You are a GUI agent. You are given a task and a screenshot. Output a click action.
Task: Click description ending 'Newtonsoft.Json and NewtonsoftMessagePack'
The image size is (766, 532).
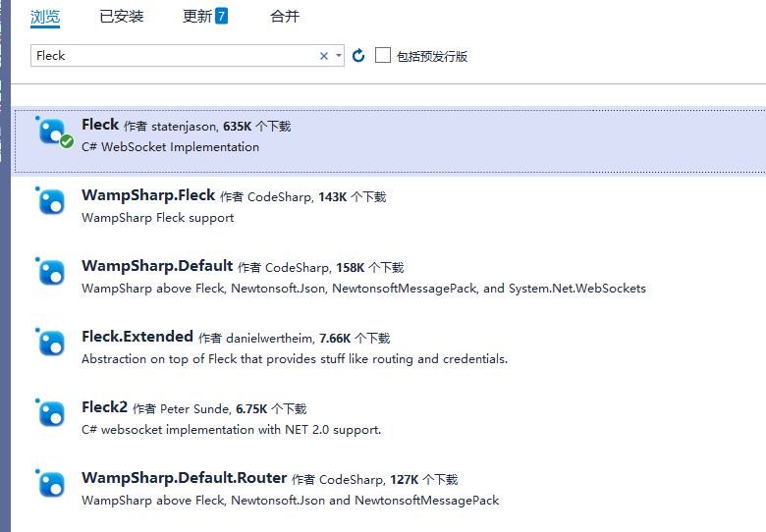coord(290,501)
